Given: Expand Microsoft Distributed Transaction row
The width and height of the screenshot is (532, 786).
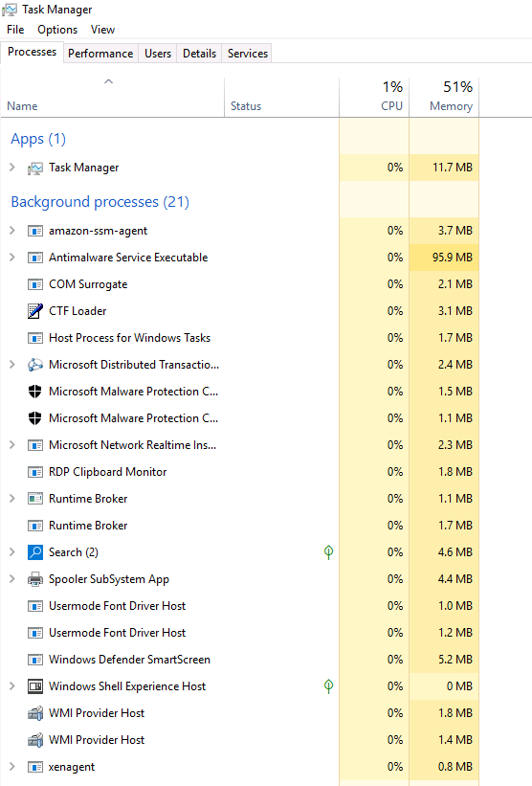Looking at the screenshot, I should click(12, 365).
